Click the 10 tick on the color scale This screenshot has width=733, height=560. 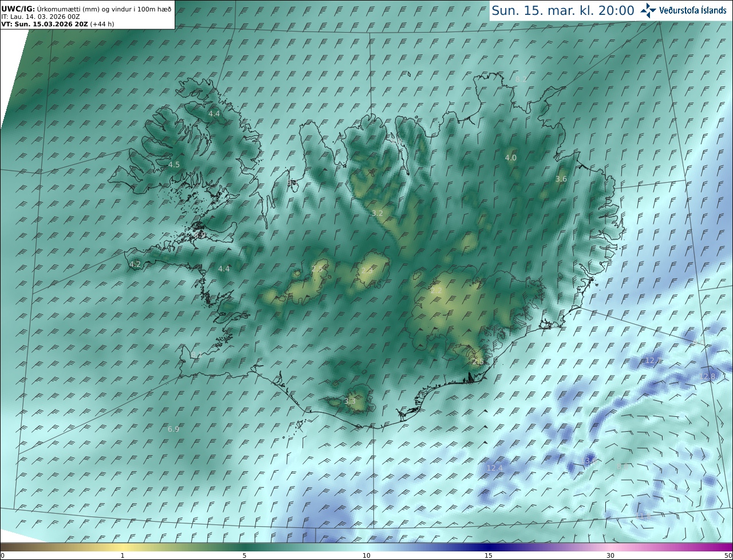(x=366, y=555)
